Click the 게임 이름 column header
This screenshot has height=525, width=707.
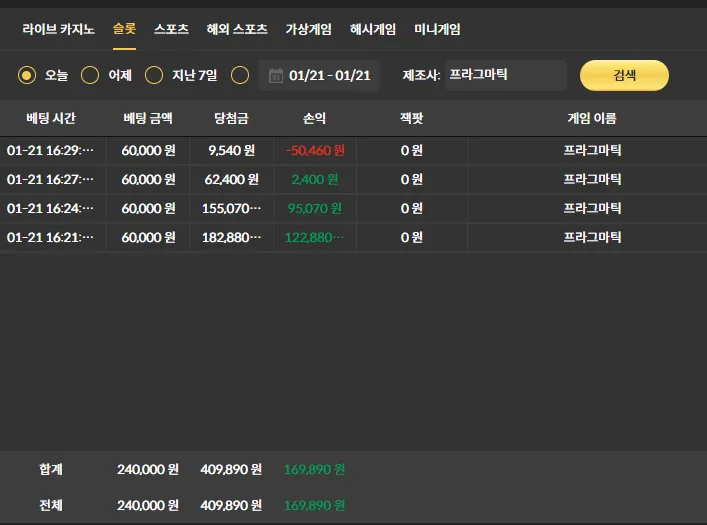pos(592,118)
